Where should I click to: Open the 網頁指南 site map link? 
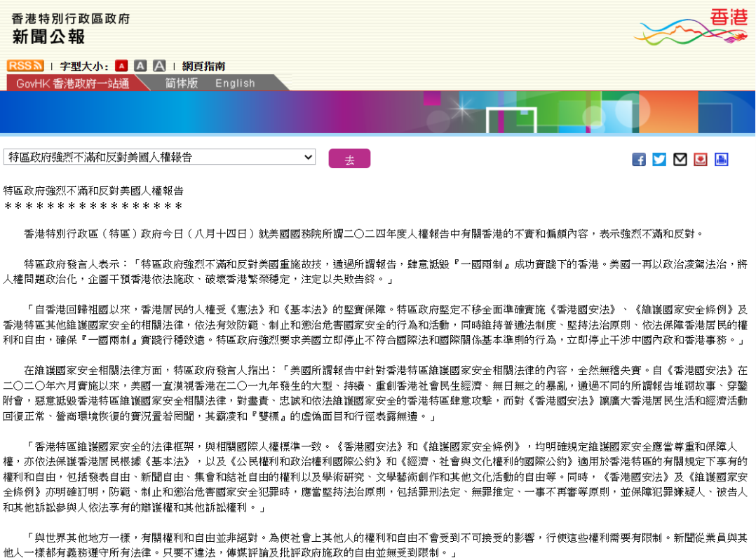click(203, 66)
